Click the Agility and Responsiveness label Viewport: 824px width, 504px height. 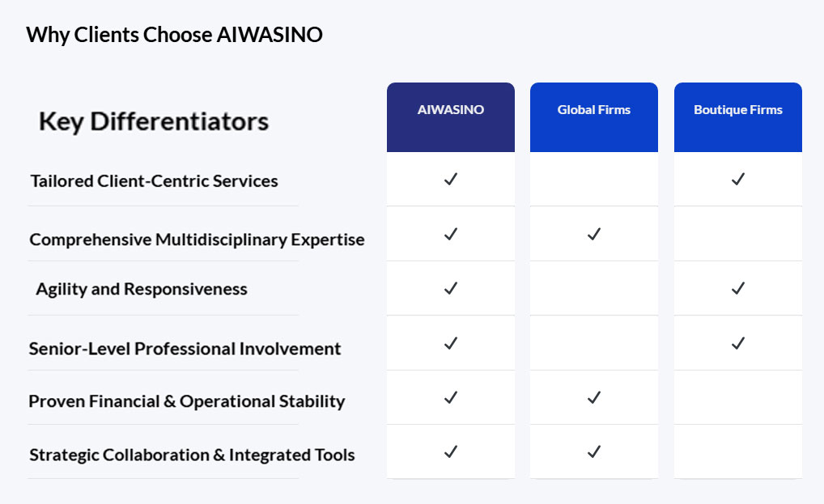142,289
